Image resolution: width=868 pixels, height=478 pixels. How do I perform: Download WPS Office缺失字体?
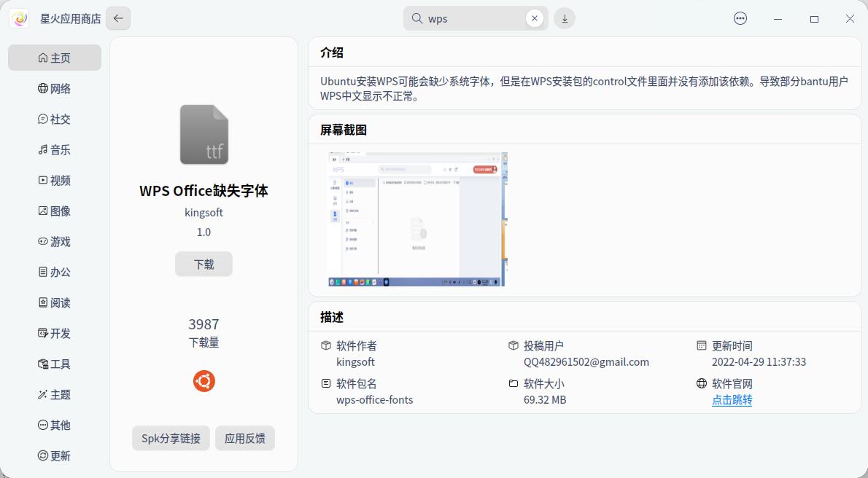[204, 264]
